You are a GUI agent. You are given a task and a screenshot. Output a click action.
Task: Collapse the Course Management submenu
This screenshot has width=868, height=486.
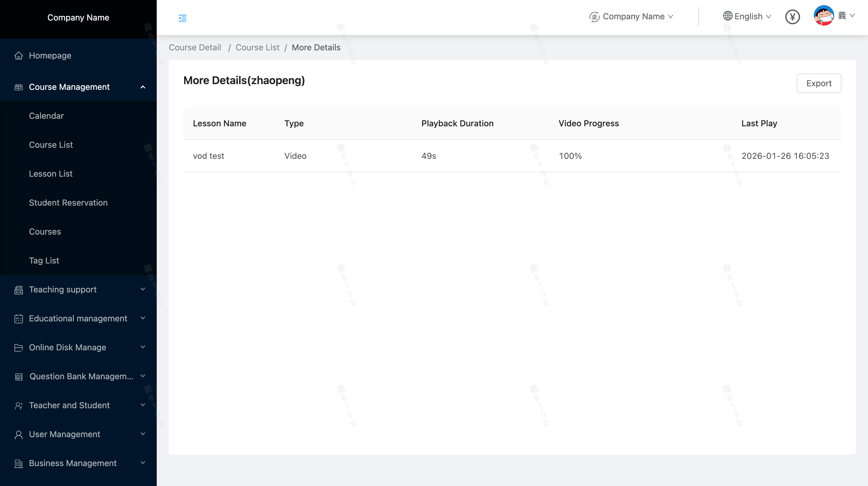(143, 87)
